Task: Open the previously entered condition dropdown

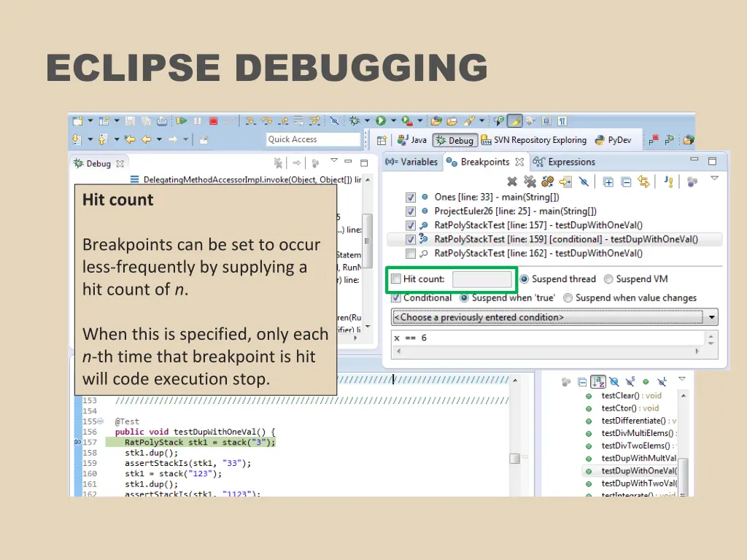Action: tap(711, 317)
